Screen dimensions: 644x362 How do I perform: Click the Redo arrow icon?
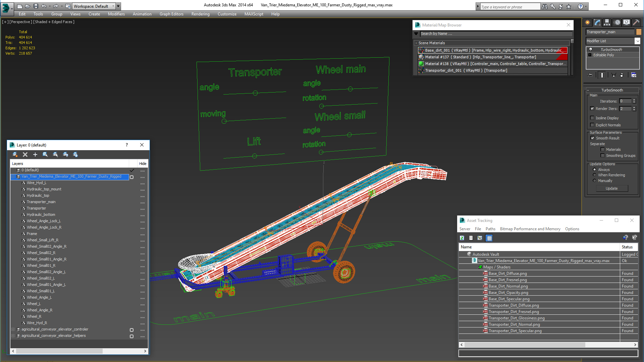pos(56,6)
